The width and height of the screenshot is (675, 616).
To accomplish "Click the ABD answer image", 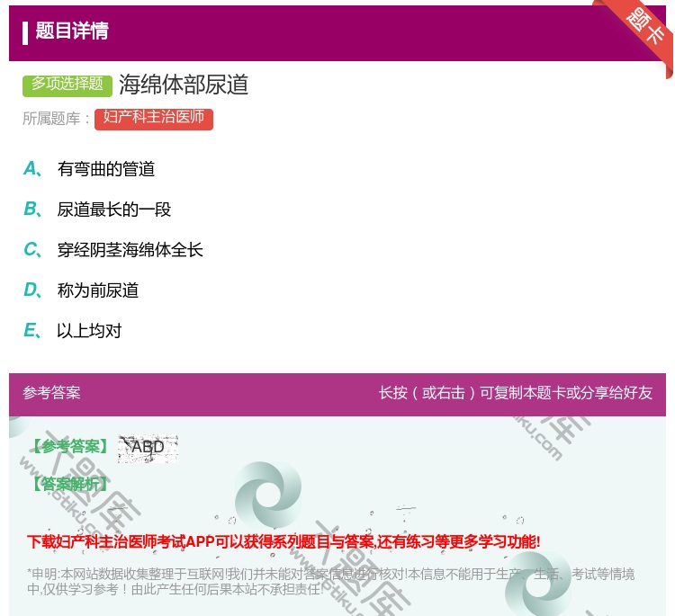I will 148,449.
